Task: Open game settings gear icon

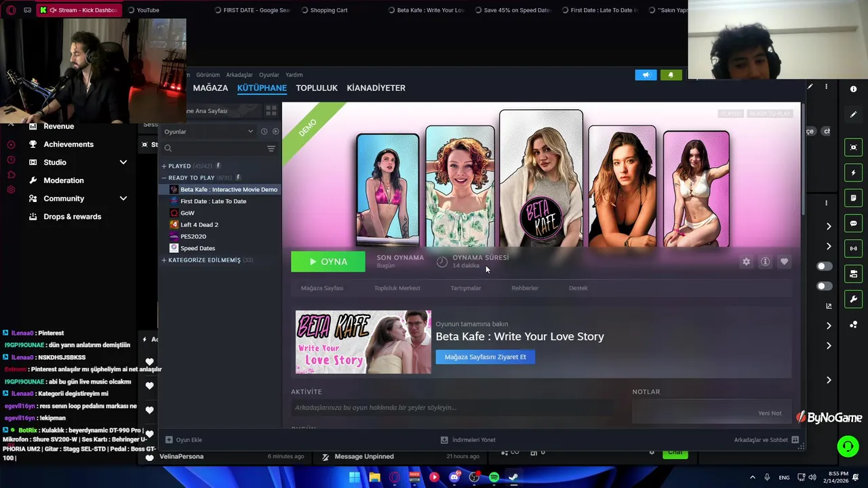Action: pos(746,262)
